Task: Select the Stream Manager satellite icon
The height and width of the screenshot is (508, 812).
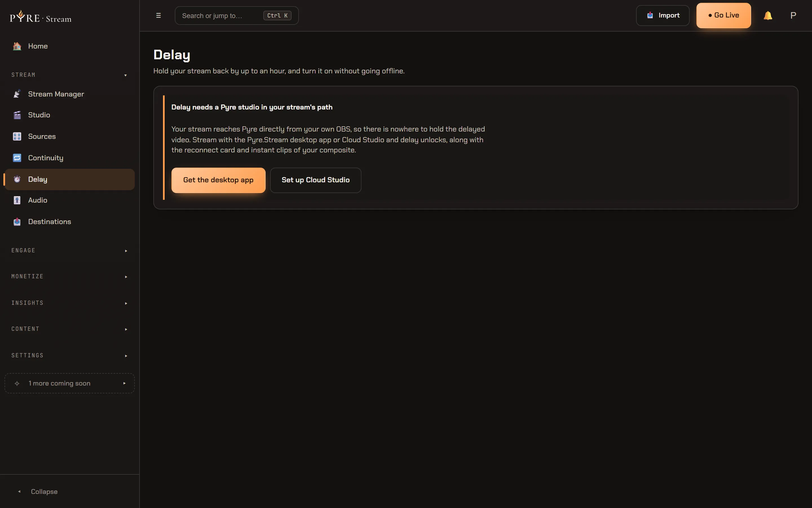Action: [17, 94]
